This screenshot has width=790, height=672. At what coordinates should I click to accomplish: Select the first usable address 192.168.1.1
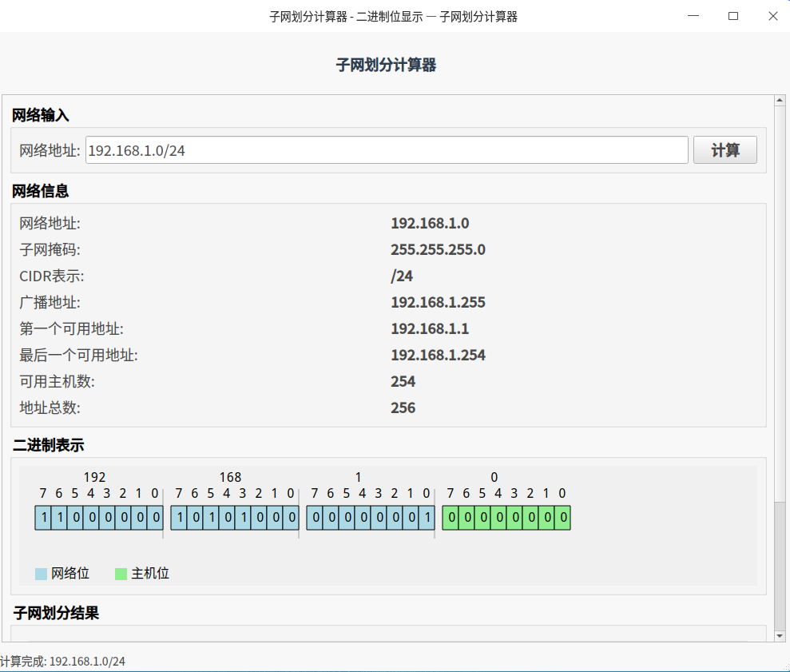[430, 328]
